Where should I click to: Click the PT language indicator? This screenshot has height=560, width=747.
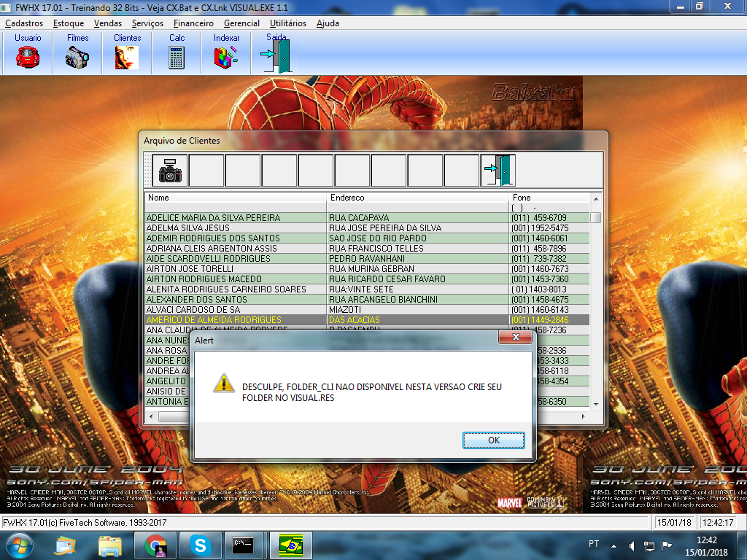pos(594,543)
